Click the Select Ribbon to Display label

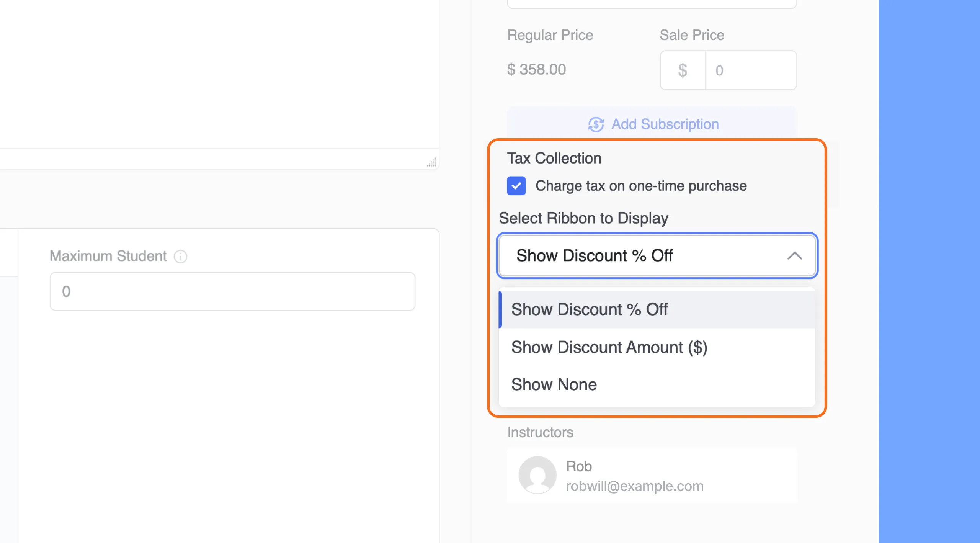[583, 218]
